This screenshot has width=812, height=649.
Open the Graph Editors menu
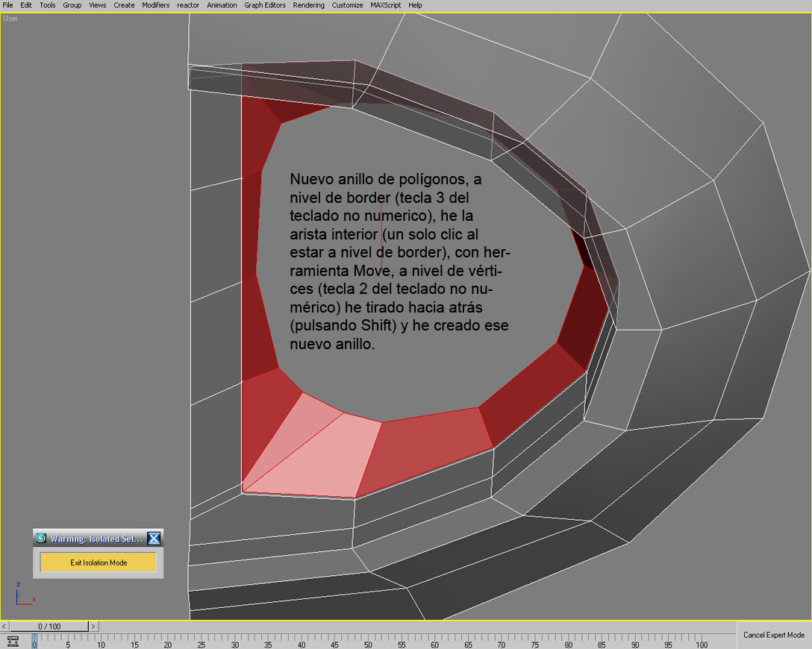[265, 5]
